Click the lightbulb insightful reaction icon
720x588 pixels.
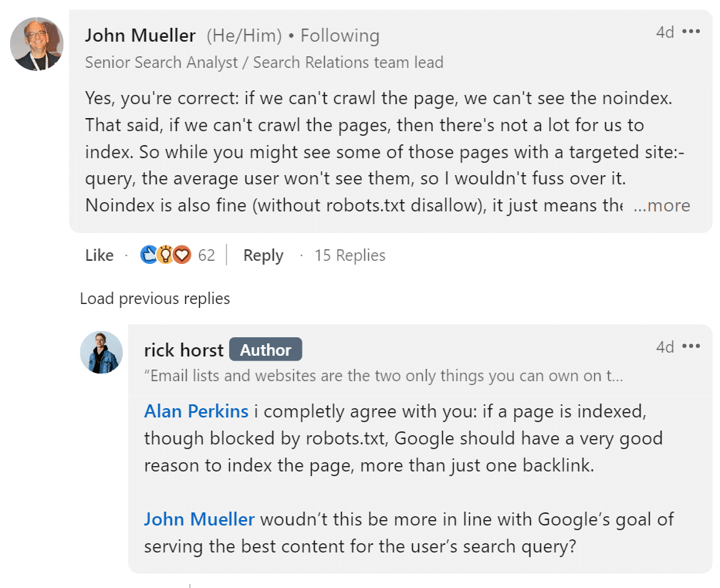pyautogui.click(x=165, y=255)
